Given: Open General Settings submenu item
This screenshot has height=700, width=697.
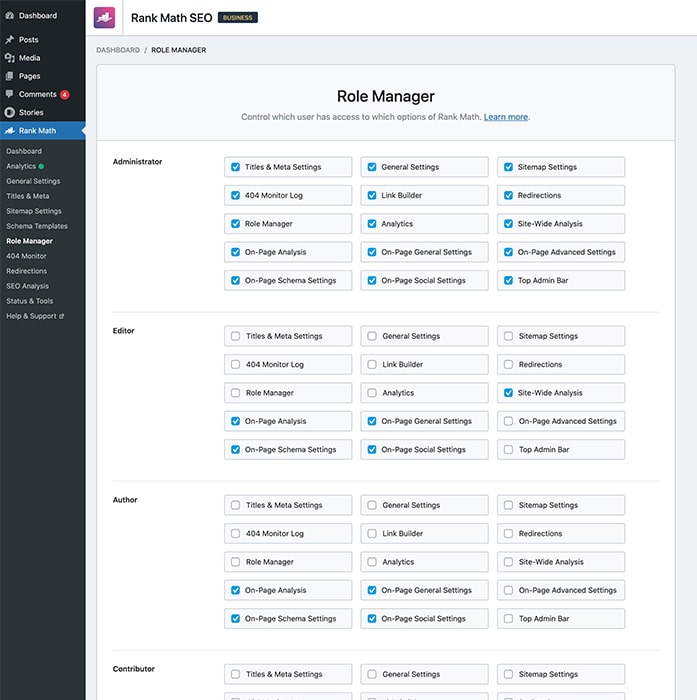Looking at the screenshot, I should click(33, 181).
